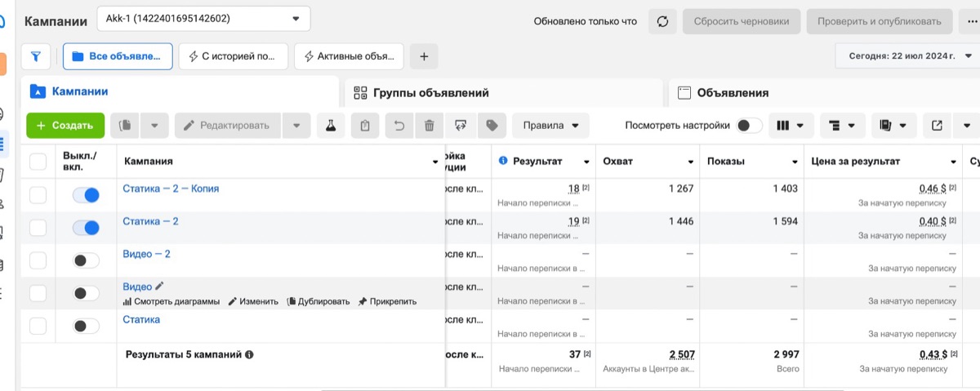Click the export/revert changes icon beside trash
The width and height of the screenshot is (980, 391).
point(461,126)
